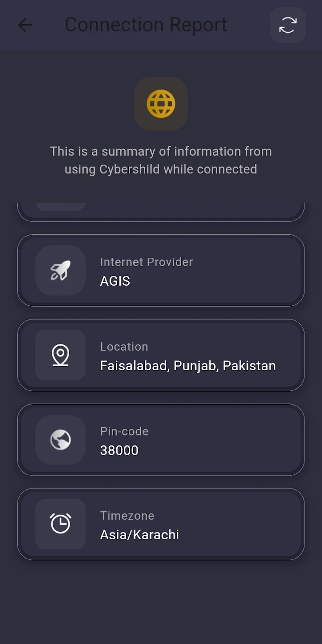Viewport: 322px width, 644px height.
Task: Click the partially visible icon above Internet Provider card
Action: pyautogui.click(x=60, y=203)
